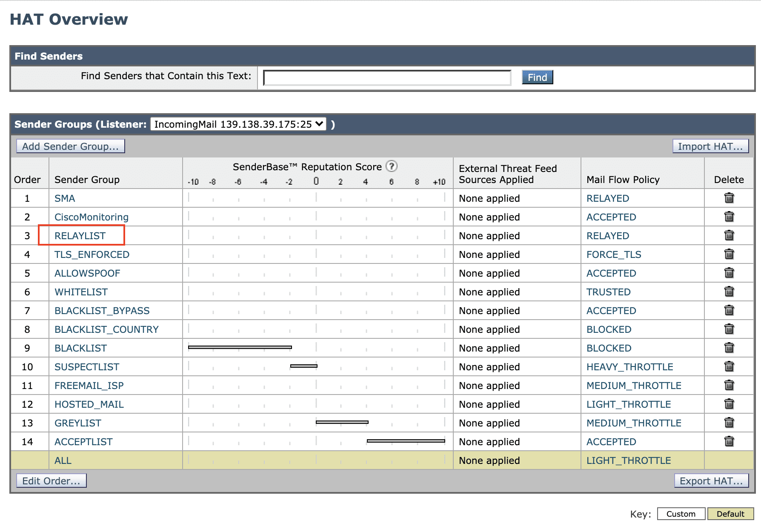Open the Edit Order button
Image resolution: width=761 pixels, height=532 pixels.
[51, 481]
